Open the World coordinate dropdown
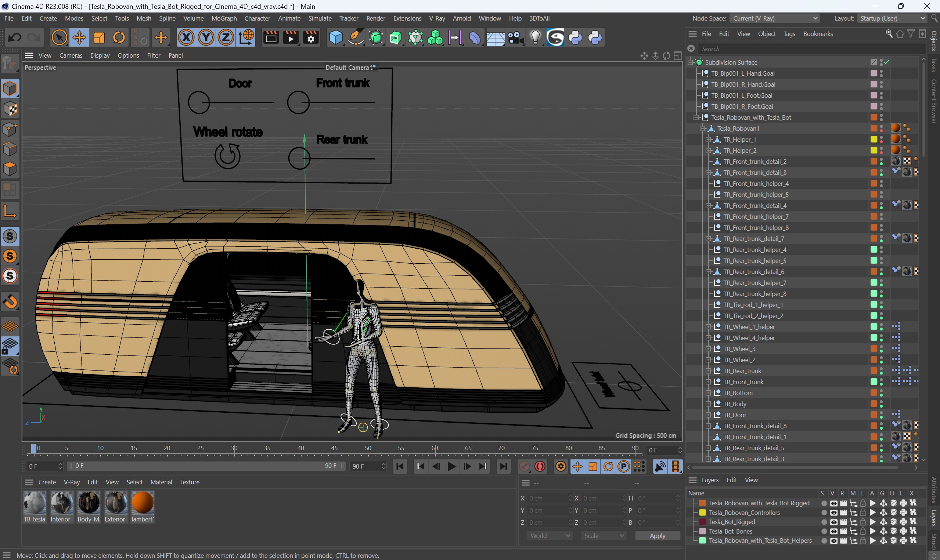Viewport: 940px width, 560px height. tap(550, 536)
